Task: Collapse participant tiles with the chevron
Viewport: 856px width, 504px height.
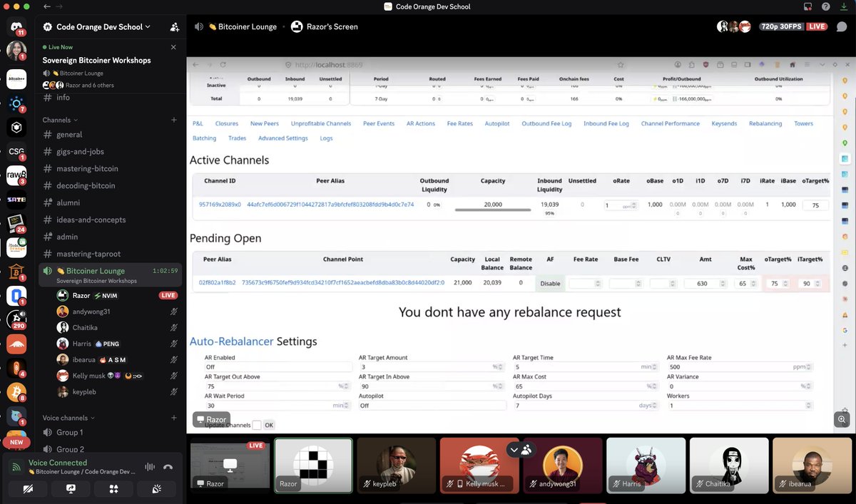Action: tap(514, 450)
